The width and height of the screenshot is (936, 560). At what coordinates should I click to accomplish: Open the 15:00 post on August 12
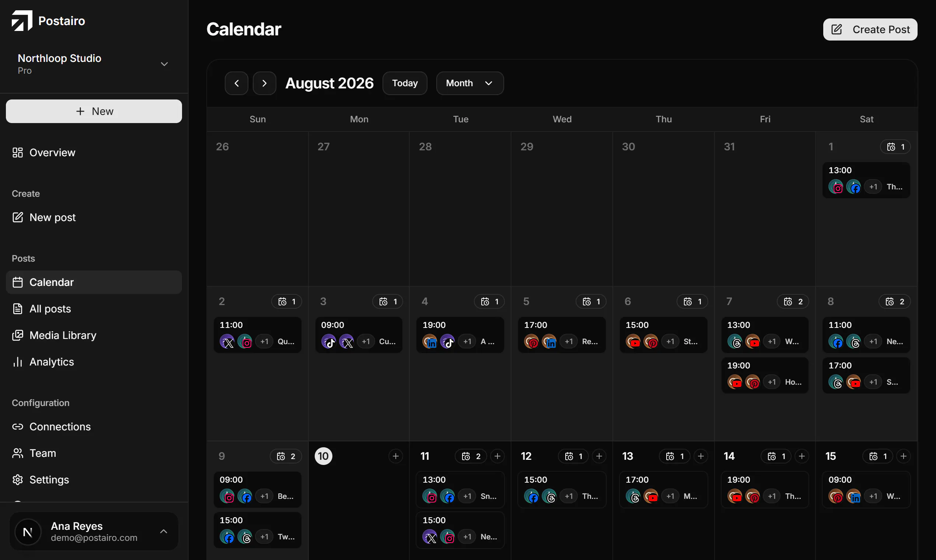pyautogui.click(x=562, y=489)
